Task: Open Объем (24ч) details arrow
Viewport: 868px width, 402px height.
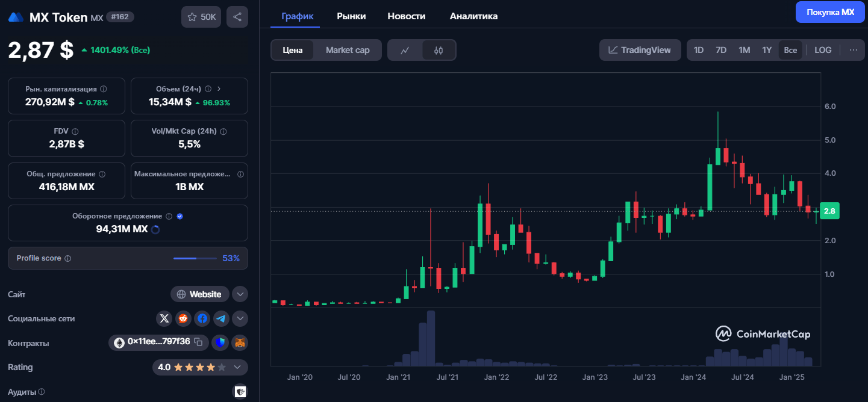Action: coord(219,89)
